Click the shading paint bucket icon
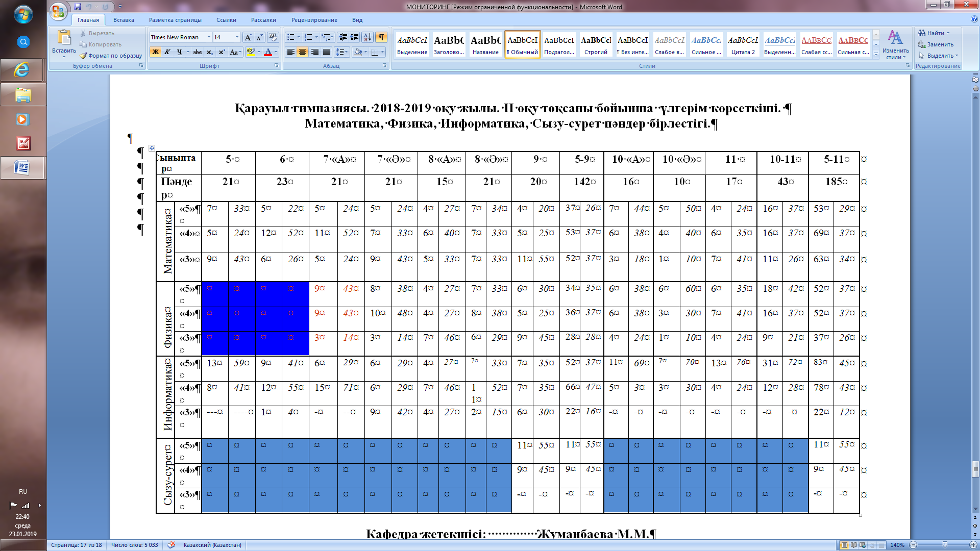The height and width of the screenshot is (551, 980). [358, 52]
